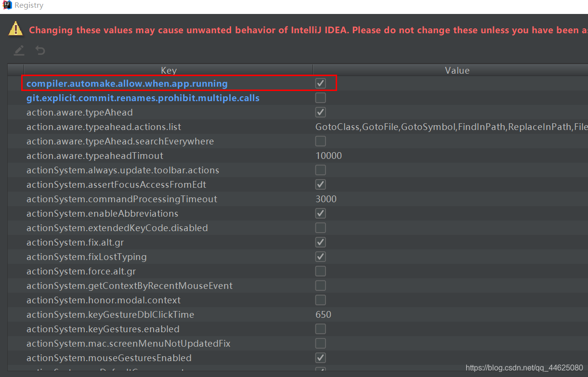Select key action.aware.typeahead.actions.list
This screenshot has height=377, width=588.
104,127
